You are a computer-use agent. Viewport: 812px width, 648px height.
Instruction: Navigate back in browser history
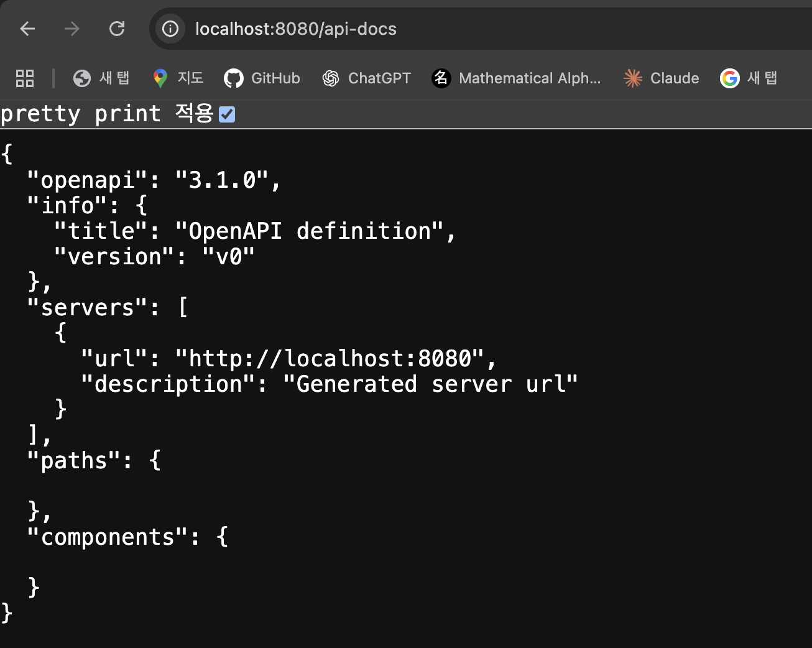tap(27, 29)
